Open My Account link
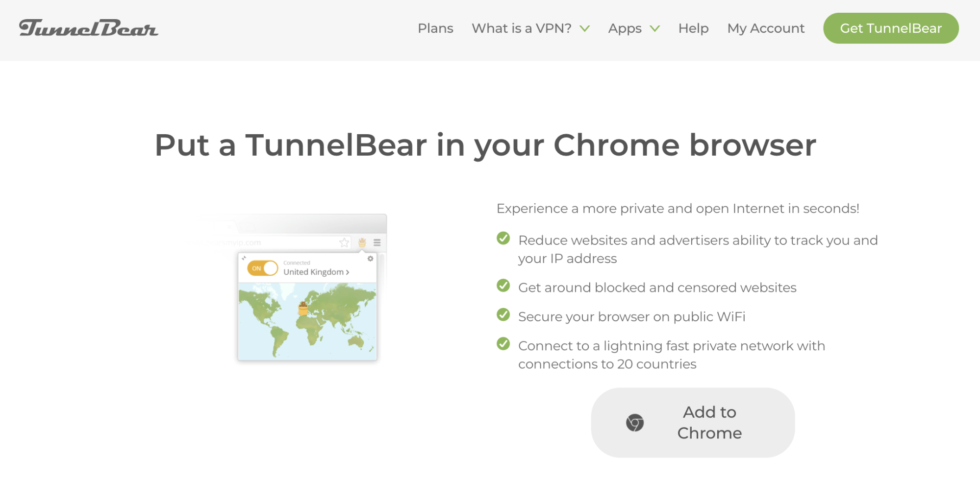 click(x=766, y=28)
